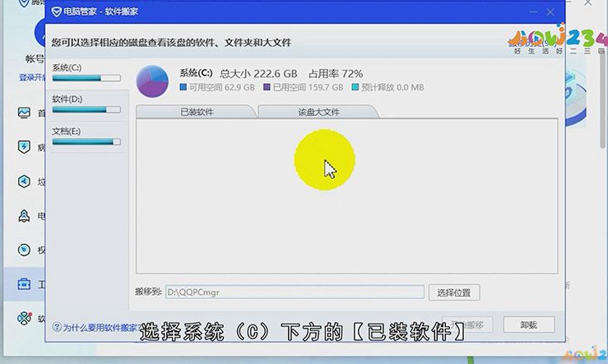Open the rocket speed-up sidebar icon
This screenshot has height=364, width=608.
[24, 215]
